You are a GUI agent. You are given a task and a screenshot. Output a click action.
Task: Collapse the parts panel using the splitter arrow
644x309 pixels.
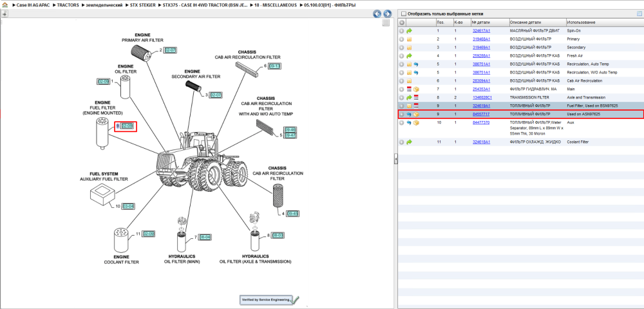[x=395, y=158]
